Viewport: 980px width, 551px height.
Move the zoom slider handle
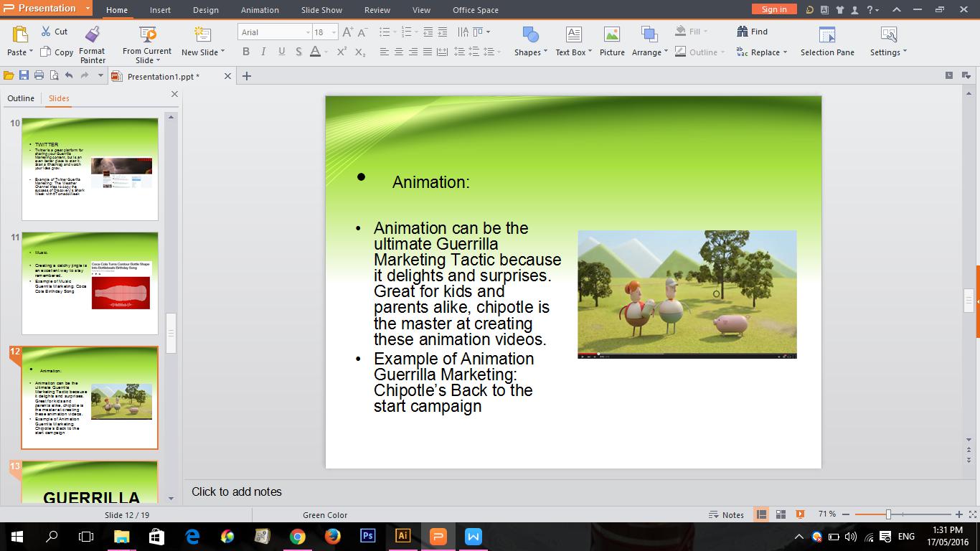point(888,514)
